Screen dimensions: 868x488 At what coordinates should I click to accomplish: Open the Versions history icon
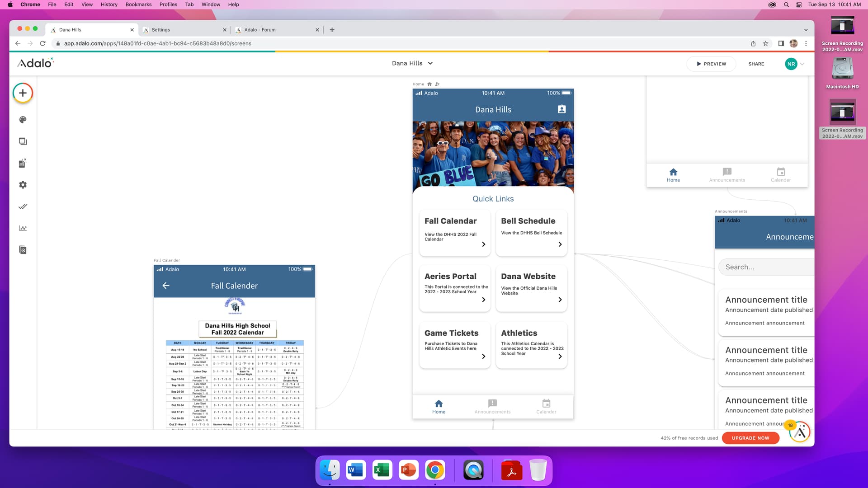(23, 250)
